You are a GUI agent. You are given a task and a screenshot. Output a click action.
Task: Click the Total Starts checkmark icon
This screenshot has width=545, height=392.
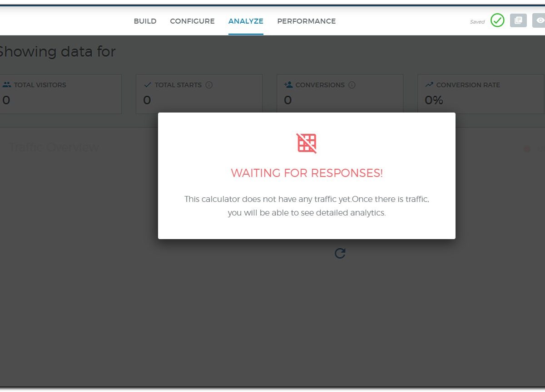148,85
